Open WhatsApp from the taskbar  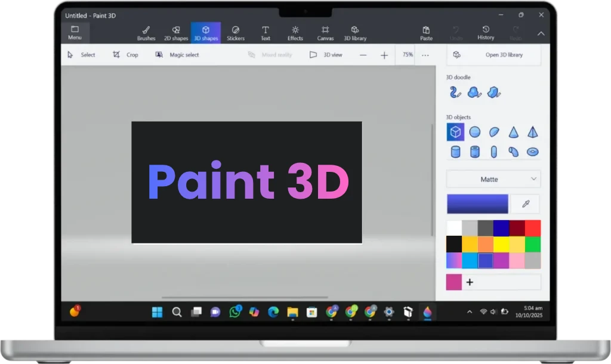pyautogui.click(x=234, y=311)
